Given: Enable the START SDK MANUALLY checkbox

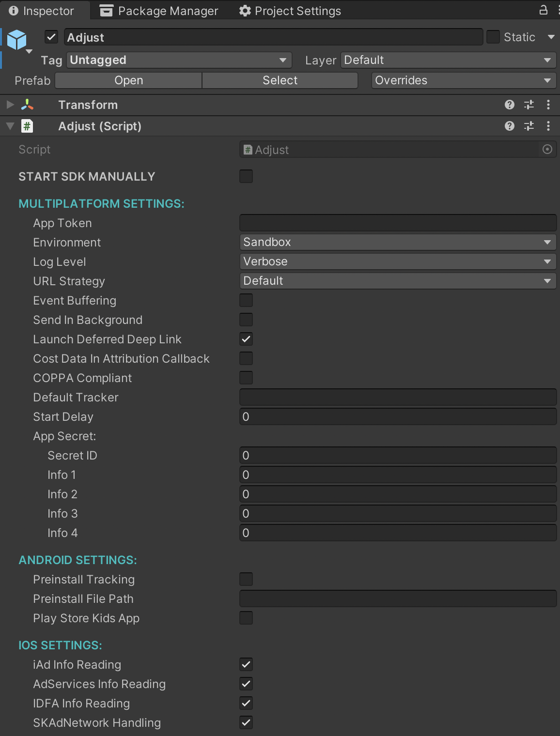Looking at the screenshot, I should coord(246,176).
